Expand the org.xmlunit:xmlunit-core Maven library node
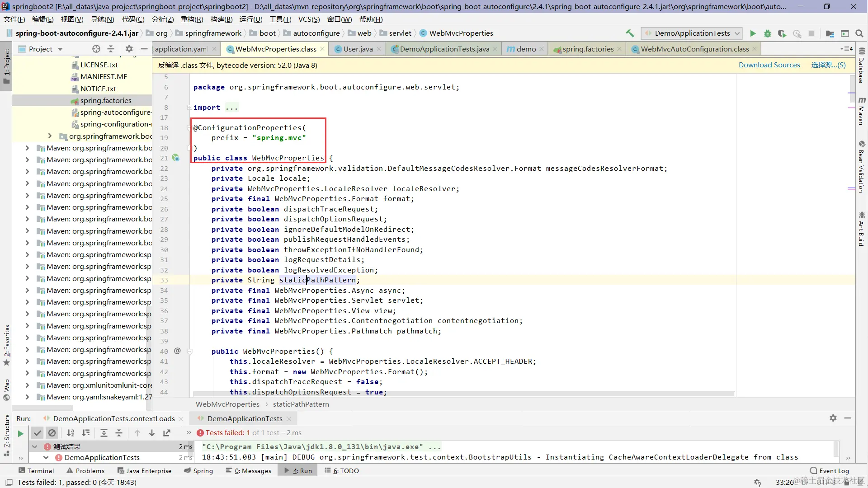This screenshot has height=488, width=868. 27,385
